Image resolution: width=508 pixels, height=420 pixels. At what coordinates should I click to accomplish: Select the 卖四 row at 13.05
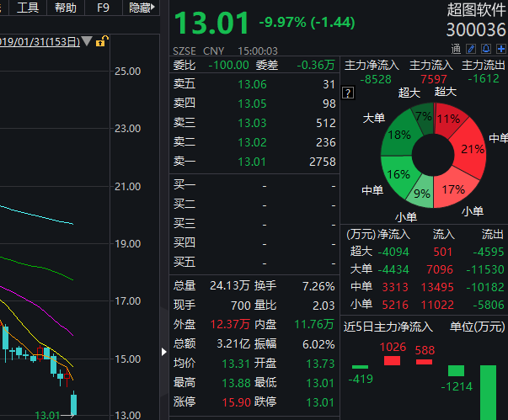254,104
